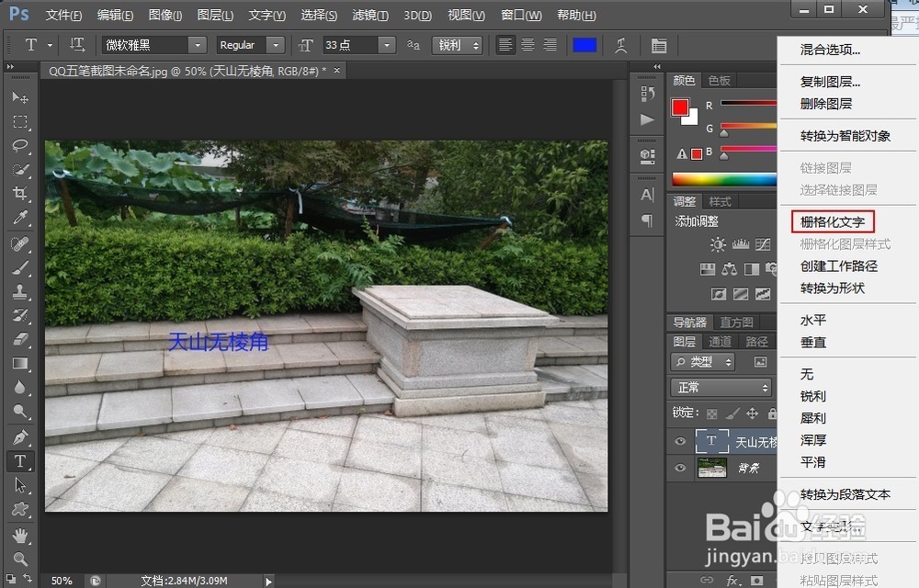Screen dimensions: 919x588
Task: Center align the text
Action: (528, 44)
